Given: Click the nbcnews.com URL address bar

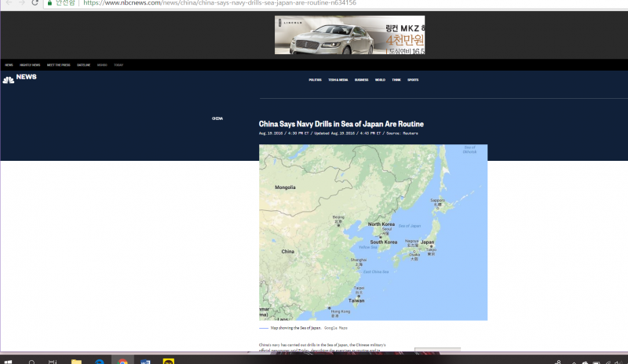Looking at the screenshot, I should click(235, 3).
